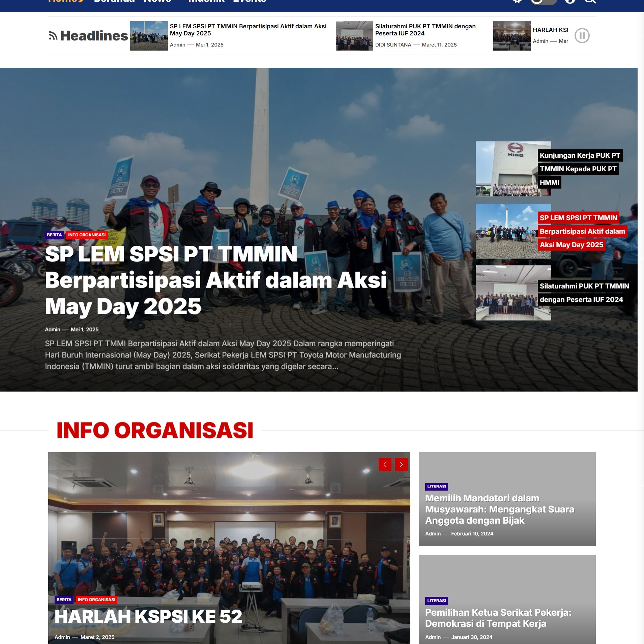Click 'Februari 10, 2024' date

point(472,533)
